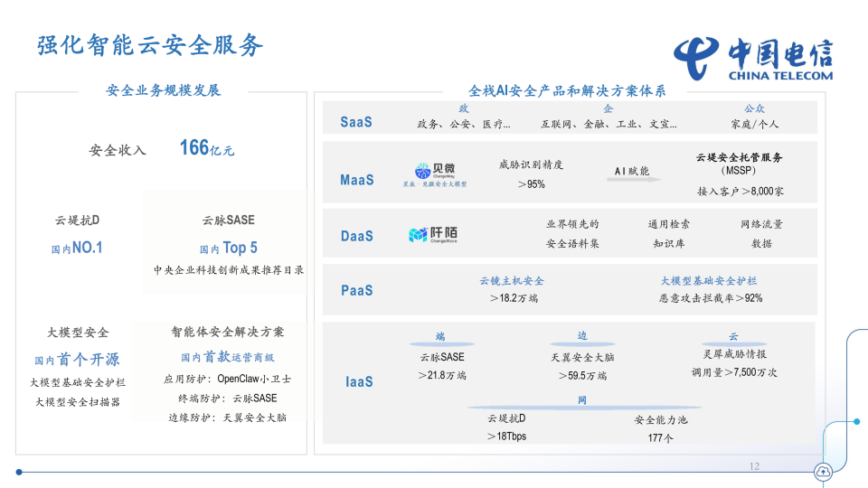868x488 pixels.
Task: Select 大模型基础安全护栏 in left panel
Action: pyautogui.click(x=78, y=382)
